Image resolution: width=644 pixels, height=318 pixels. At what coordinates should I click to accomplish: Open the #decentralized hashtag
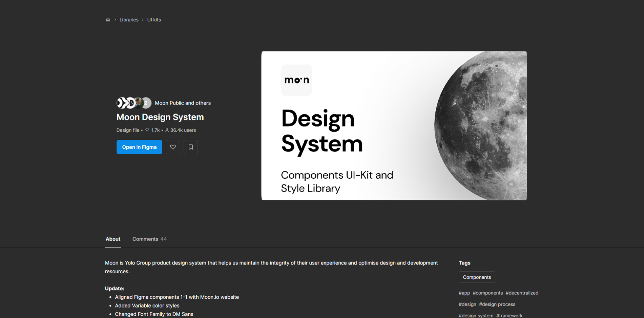point(522,293)
